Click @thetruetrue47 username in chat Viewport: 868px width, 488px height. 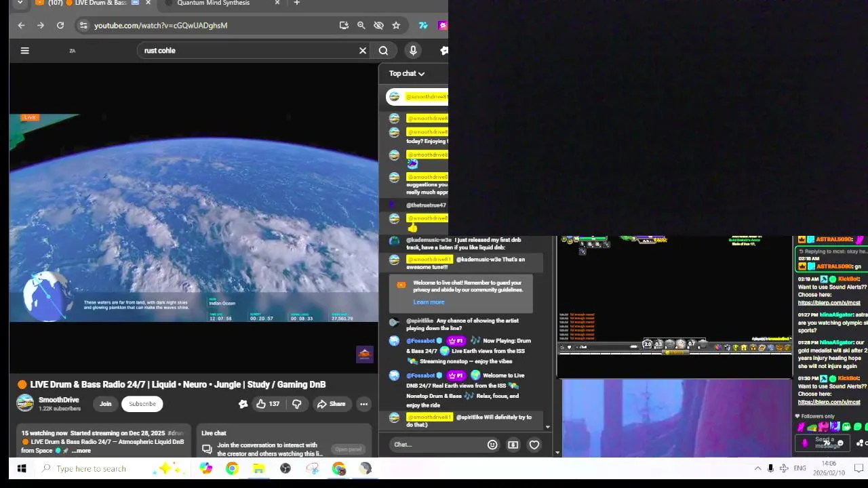[x=426, y=205]
